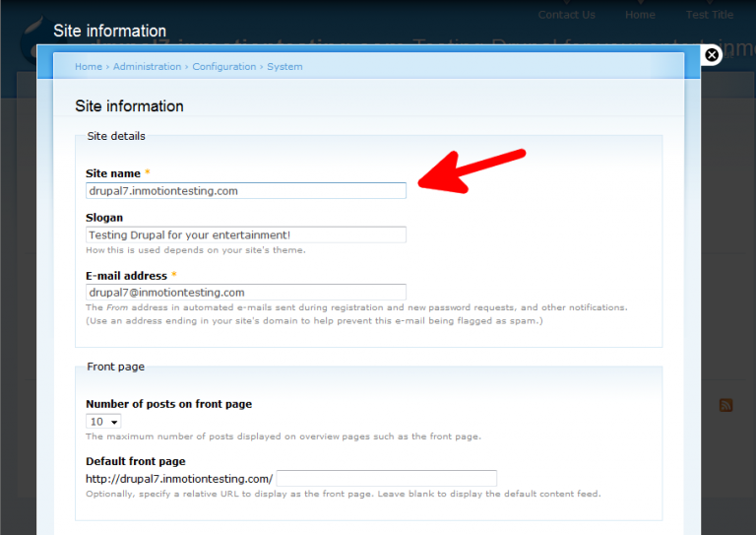This screenshot has height=535, width=756.
Task: Click 'Number of posts on front page' label
Action: (x=168, y=404)
